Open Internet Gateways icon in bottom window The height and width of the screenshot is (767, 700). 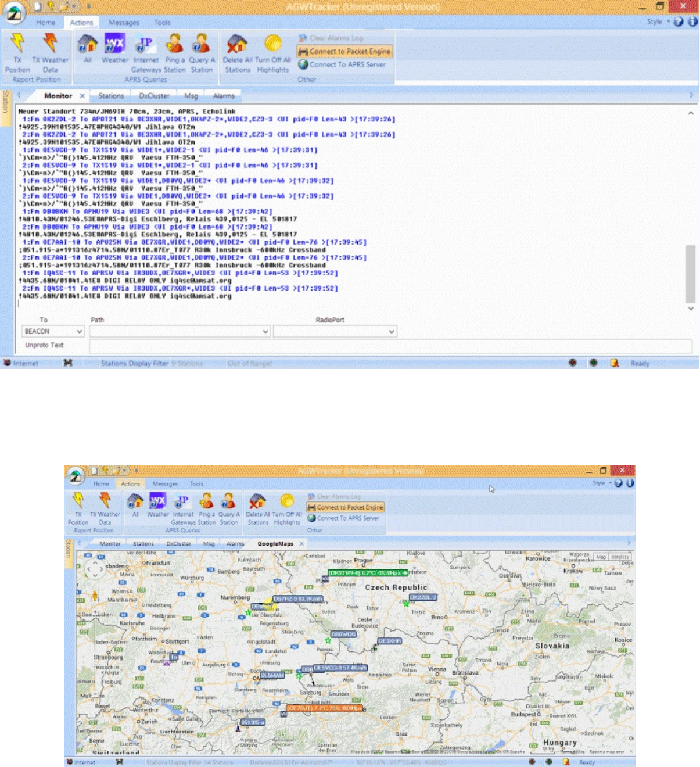point(182,501)
